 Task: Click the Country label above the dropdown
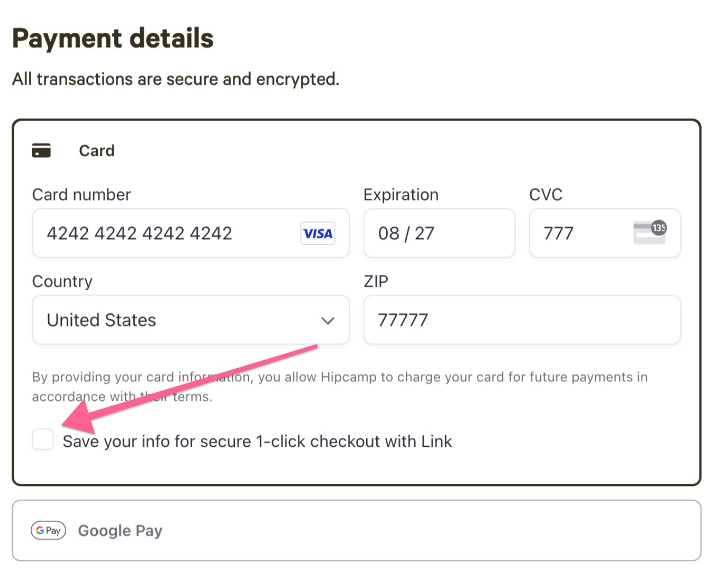click(62, 281)
